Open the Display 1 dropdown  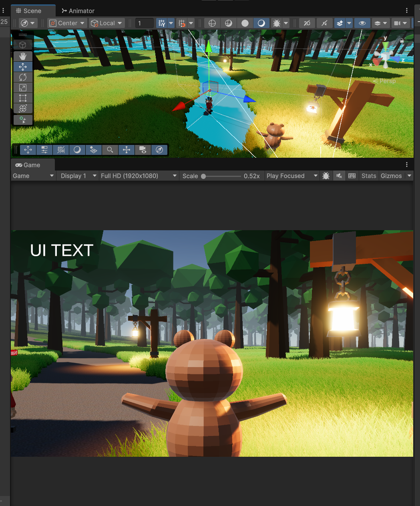tap(78, 176)
